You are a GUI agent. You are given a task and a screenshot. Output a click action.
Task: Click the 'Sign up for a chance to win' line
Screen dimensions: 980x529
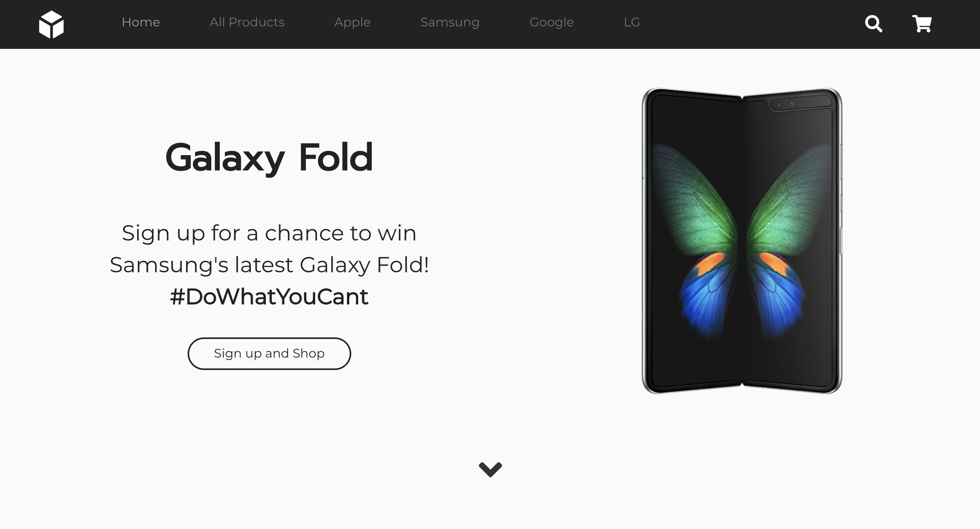(269, 233)
